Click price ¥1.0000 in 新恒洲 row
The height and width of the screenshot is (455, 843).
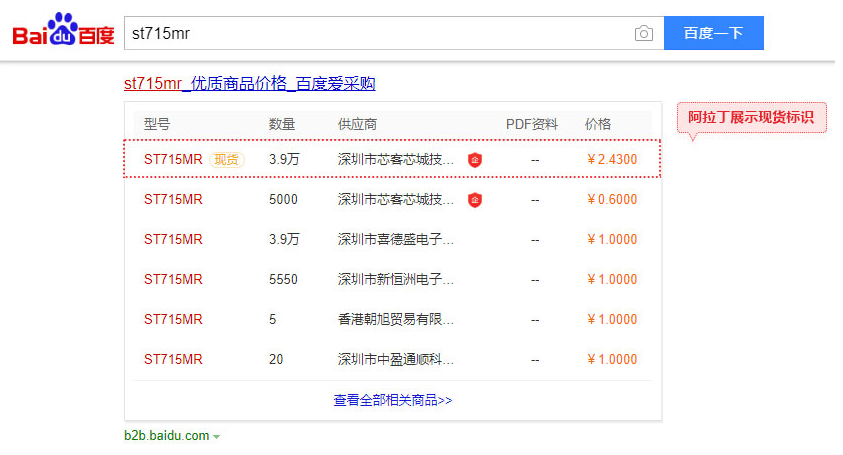coord(612,280)
